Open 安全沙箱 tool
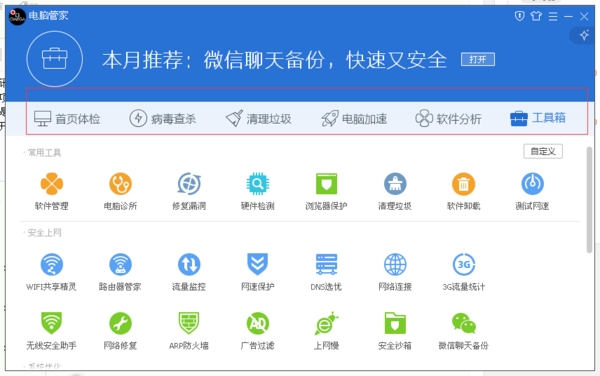The image size is (600, 376). click(395, 331)
